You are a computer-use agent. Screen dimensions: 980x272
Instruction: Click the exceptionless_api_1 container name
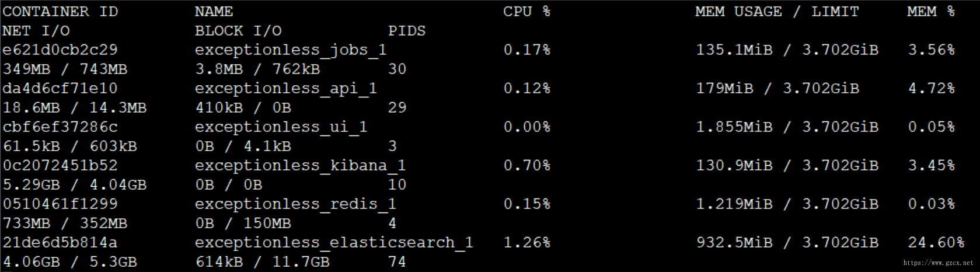[286, 89]
